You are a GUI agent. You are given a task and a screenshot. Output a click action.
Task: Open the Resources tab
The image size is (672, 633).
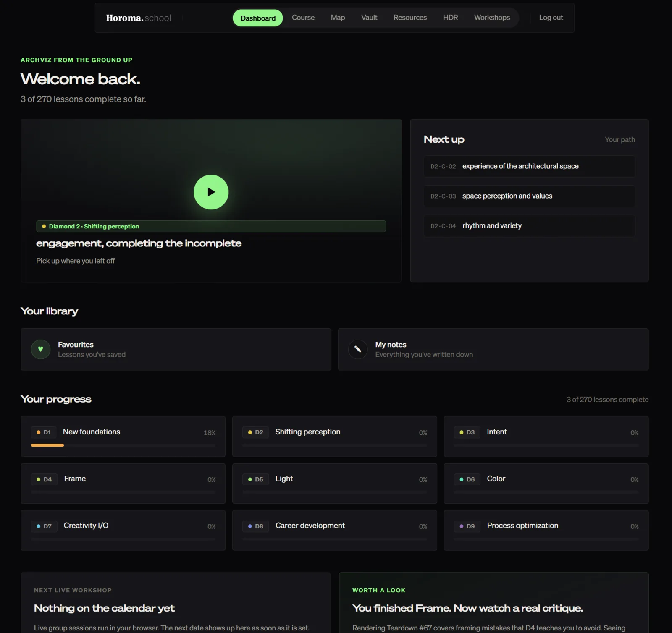(x=410, y=18)
